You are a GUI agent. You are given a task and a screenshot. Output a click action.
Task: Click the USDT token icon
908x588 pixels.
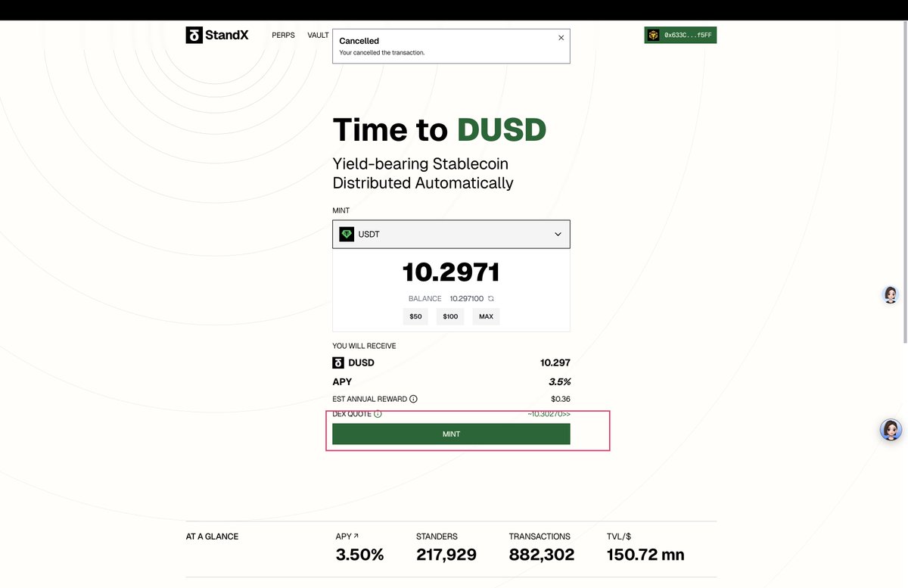(347, 235)
